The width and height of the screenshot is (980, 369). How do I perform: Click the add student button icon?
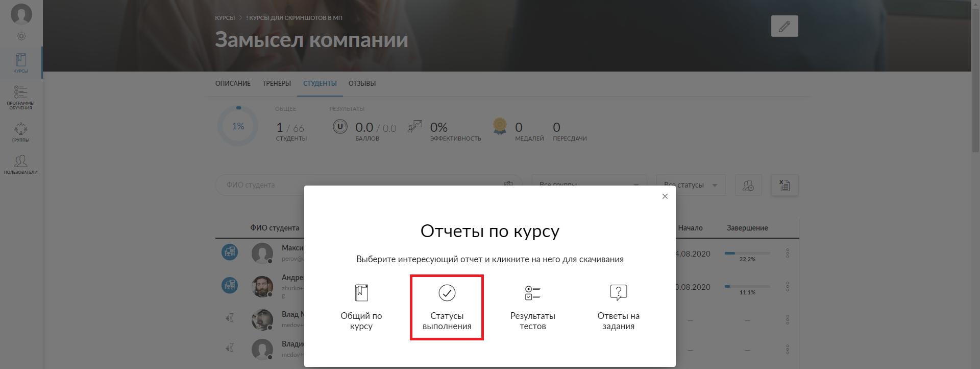point(748,185)
